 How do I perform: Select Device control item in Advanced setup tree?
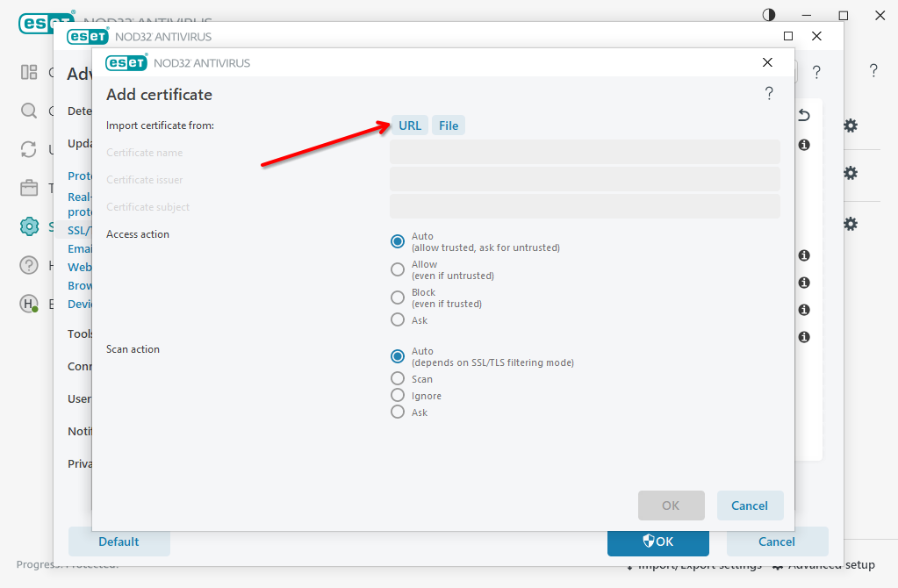(80, 304)
